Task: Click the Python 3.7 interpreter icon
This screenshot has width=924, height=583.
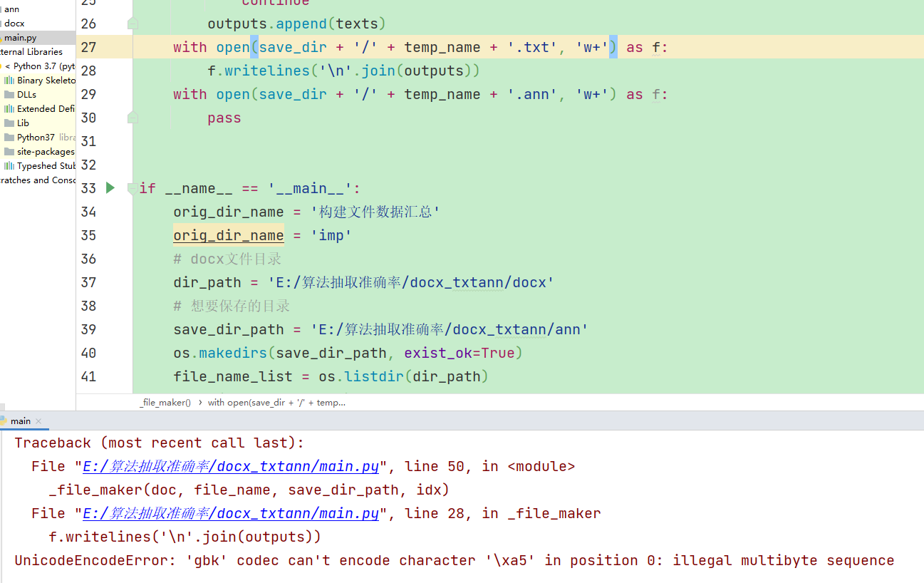Action: click(x=3, y=66)
